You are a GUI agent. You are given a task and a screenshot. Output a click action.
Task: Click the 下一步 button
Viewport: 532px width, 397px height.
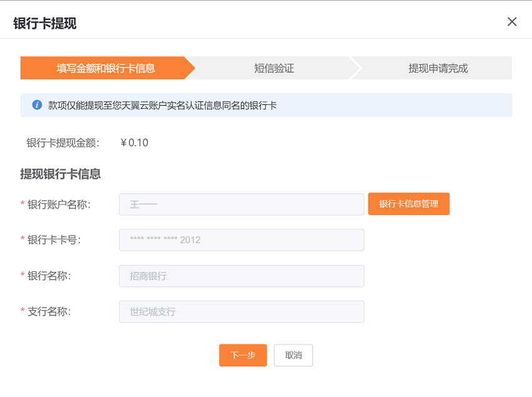243,355
